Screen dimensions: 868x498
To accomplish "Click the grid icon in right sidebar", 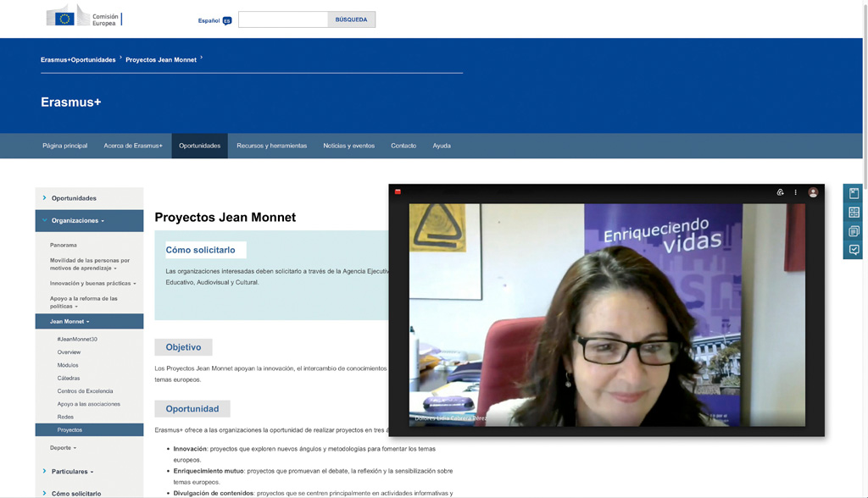I will tap(854, 213).
